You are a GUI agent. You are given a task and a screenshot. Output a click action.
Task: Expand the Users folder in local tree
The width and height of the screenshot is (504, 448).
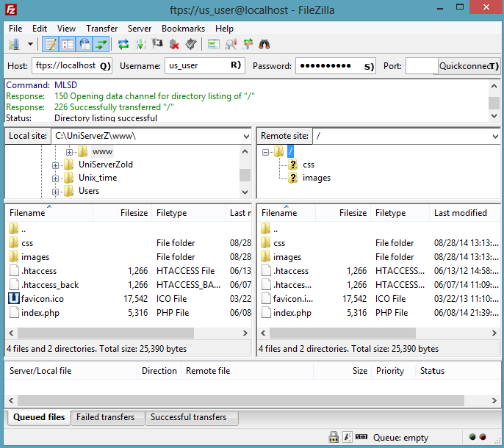[x=55, y=192]
